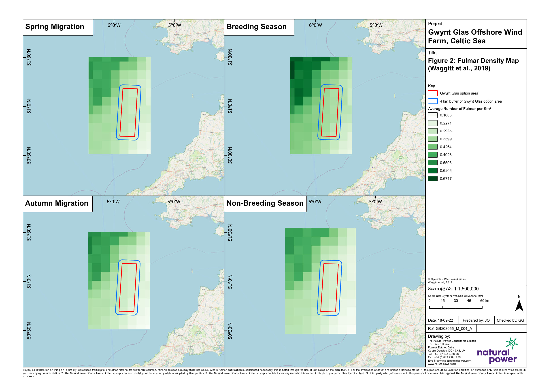The image size is (555, 392).
Task: Click the scale bar graphic
Action: 456,307
